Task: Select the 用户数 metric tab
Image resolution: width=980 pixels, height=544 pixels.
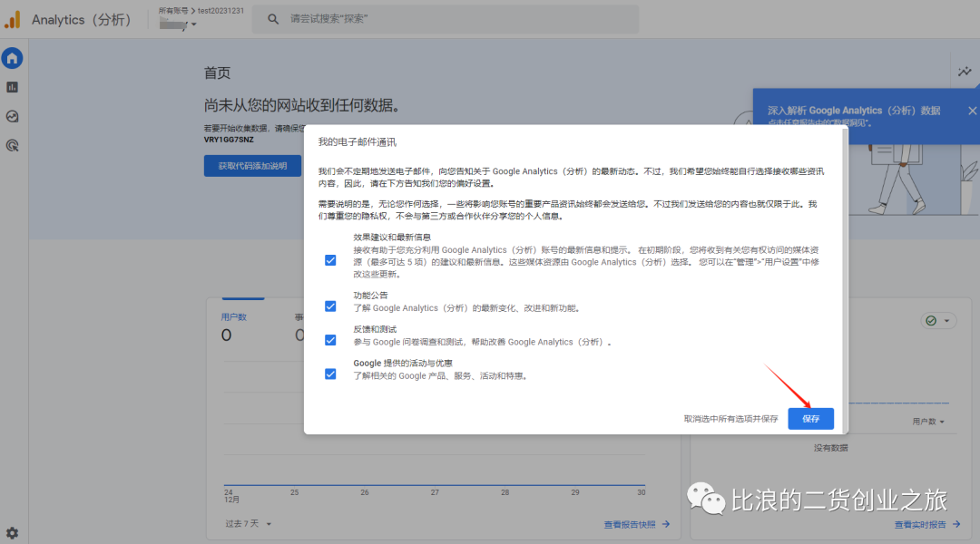Action: (x=234, y=317)
